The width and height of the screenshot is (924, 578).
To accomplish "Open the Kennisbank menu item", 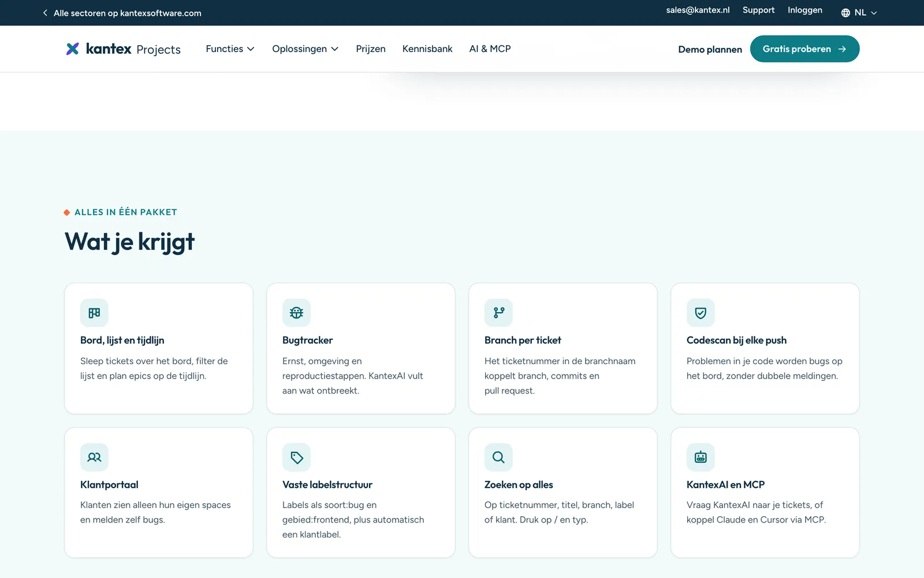I will 427,49.
